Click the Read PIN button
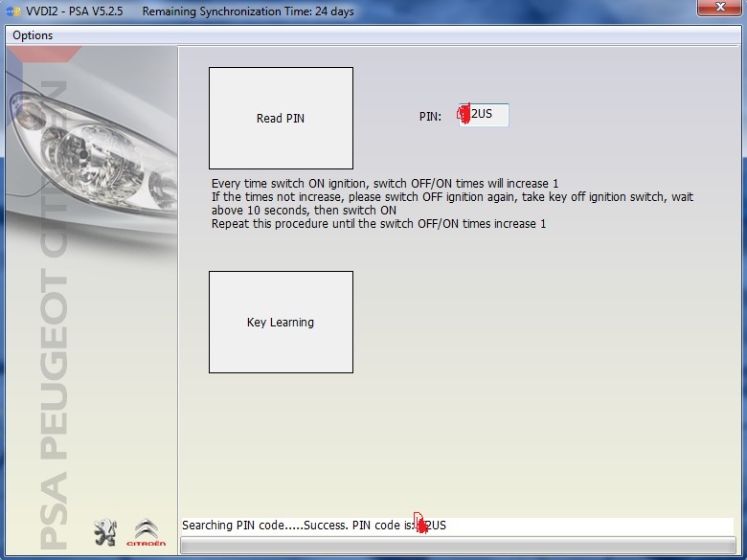Viewport: 747px width, 560px height. coord(281,118)
